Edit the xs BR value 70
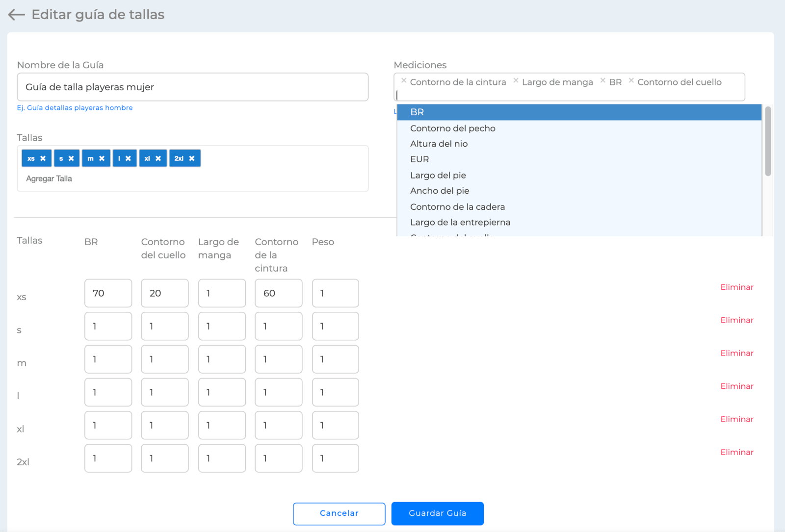 pos(108,293)
